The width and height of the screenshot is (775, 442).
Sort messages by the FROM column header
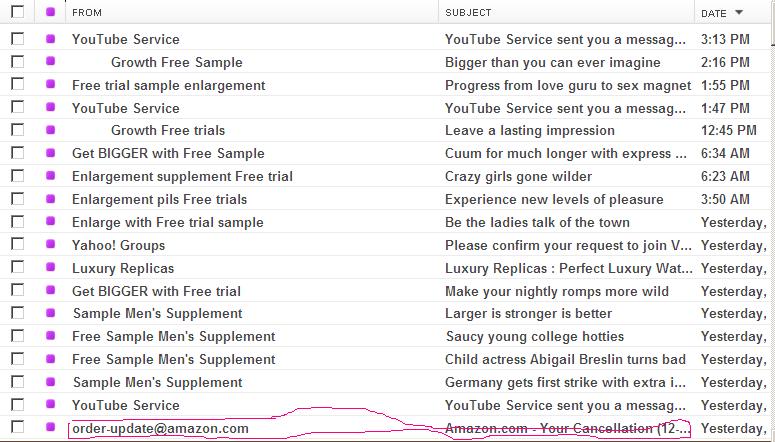tap(87, 13)
